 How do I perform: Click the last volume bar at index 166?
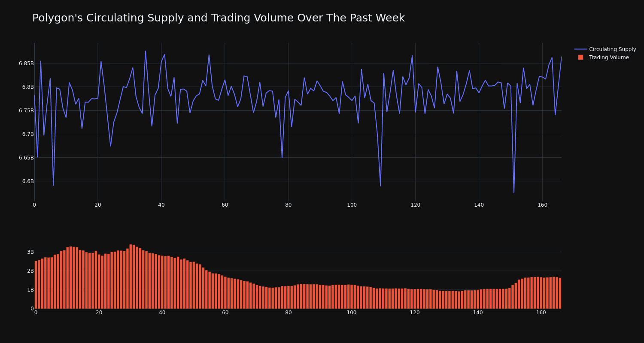[x=560, y=293]
